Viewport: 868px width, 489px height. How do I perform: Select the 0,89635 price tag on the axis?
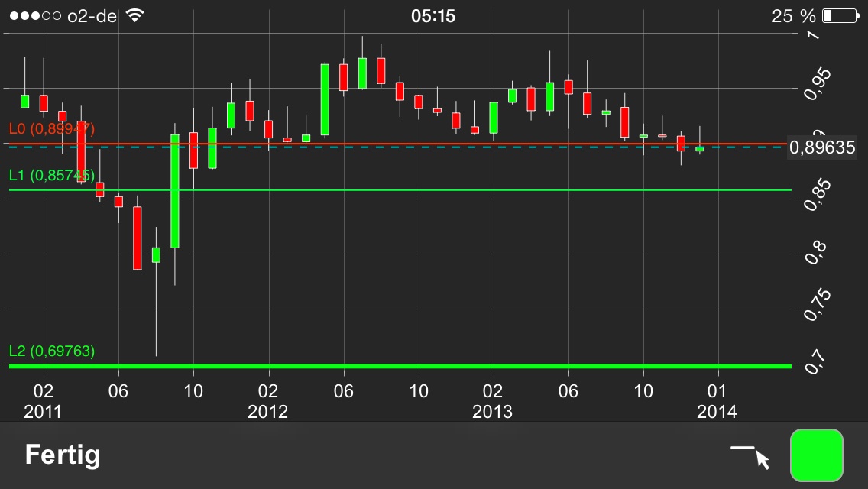(822, 148)
